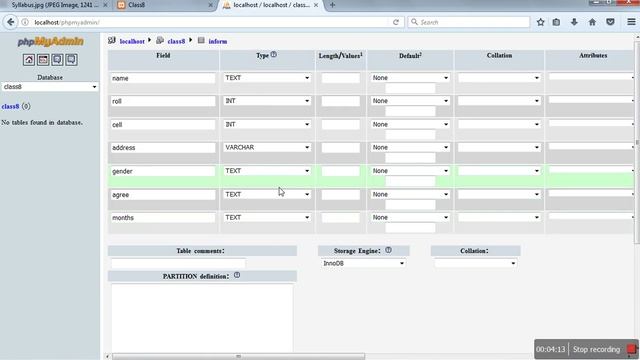This screenshot has width=640, height=360.
Task: Go back using browser back arrow
Action: [x=11, y=22]
